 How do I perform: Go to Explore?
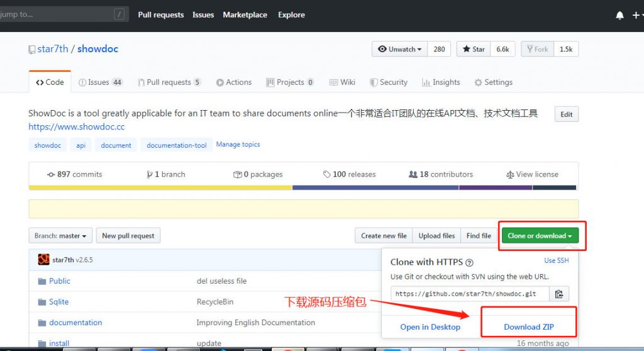pos(291,15)
